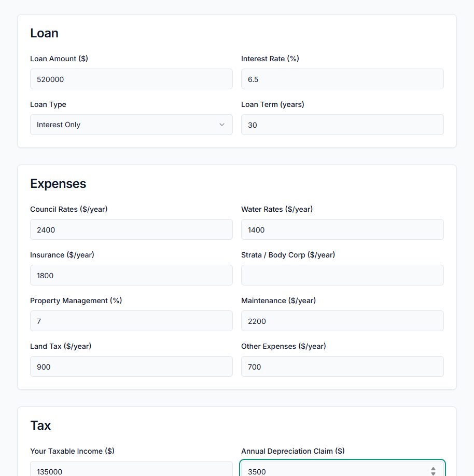
Task: Select the Loan Amount input field
Action: point(131,79)
